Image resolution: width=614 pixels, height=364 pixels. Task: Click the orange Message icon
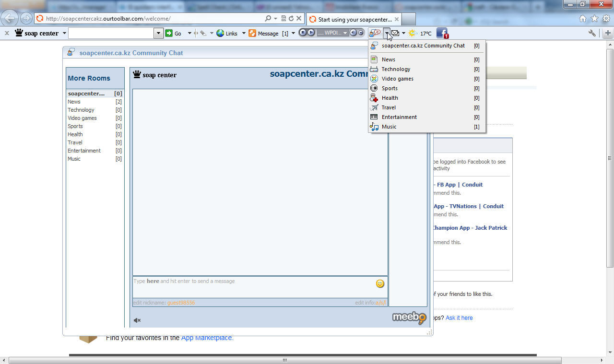[252, 33]
